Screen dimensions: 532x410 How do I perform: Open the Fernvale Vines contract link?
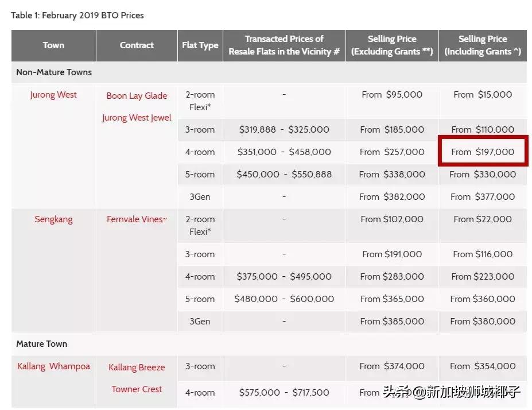point(137,219)
